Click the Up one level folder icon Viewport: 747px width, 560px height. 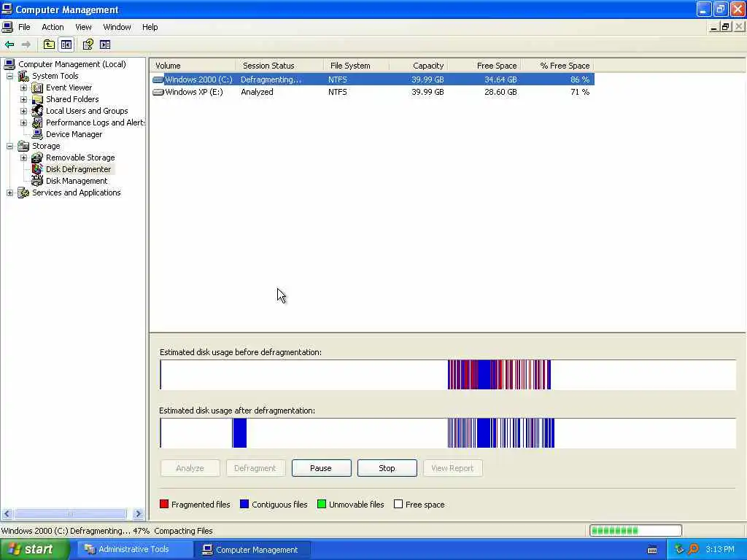(x=49, y=44)
